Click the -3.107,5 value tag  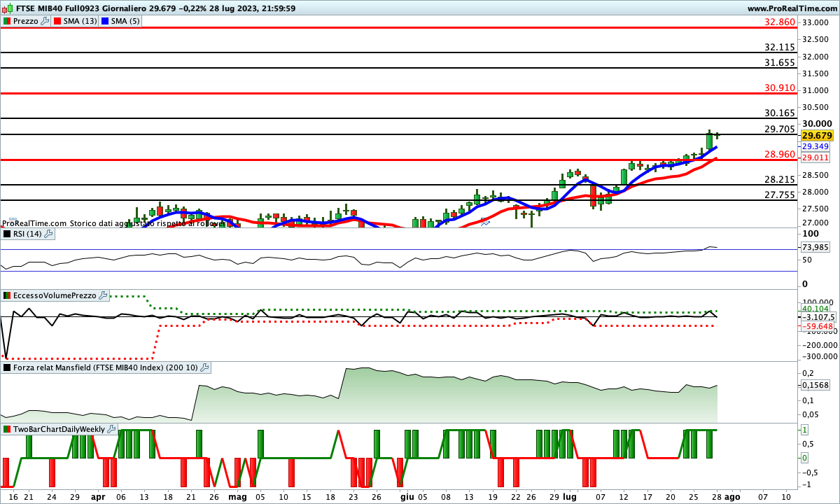pos(818,317)
